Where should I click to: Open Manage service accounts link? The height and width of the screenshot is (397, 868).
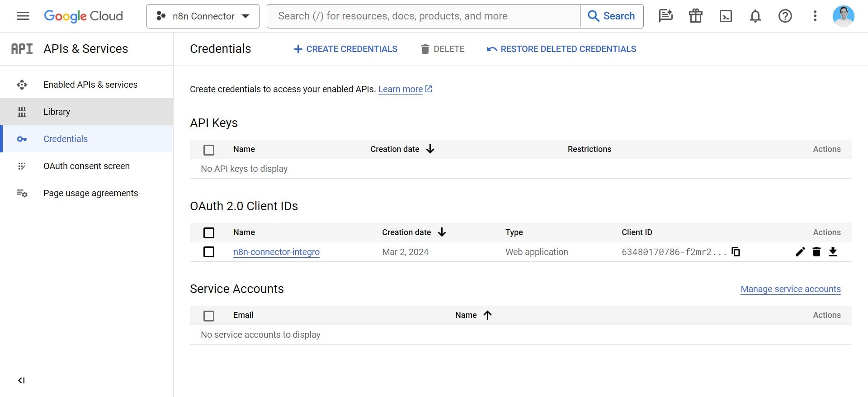(790, 289)
